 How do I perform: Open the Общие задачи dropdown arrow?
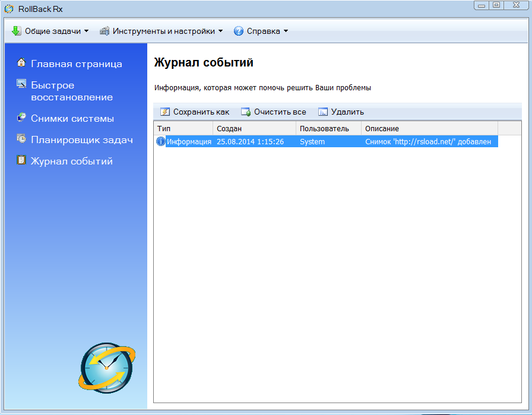86,31
